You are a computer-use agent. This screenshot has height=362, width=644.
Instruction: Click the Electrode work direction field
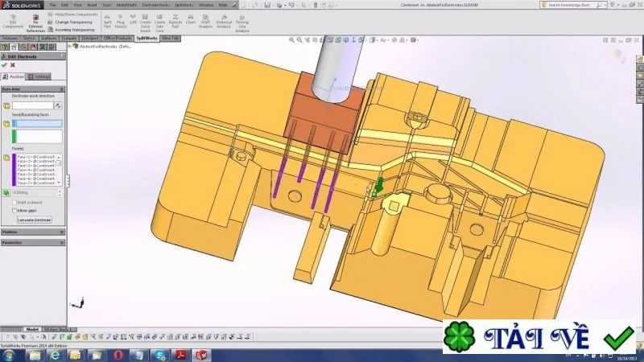pyautogui.click(x=33, y=105)
